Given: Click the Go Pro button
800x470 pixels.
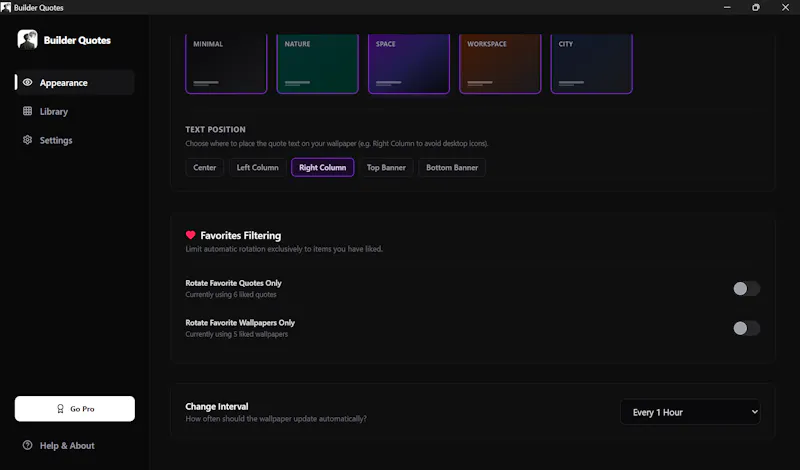Looking at the screenshot, I should tap(74, 409).
